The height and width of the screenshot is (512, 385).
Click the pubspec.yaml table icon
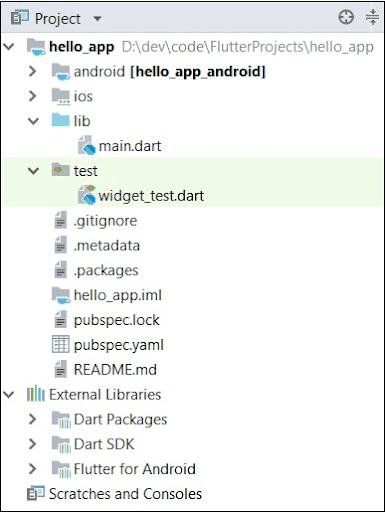(x=61, y=344)
